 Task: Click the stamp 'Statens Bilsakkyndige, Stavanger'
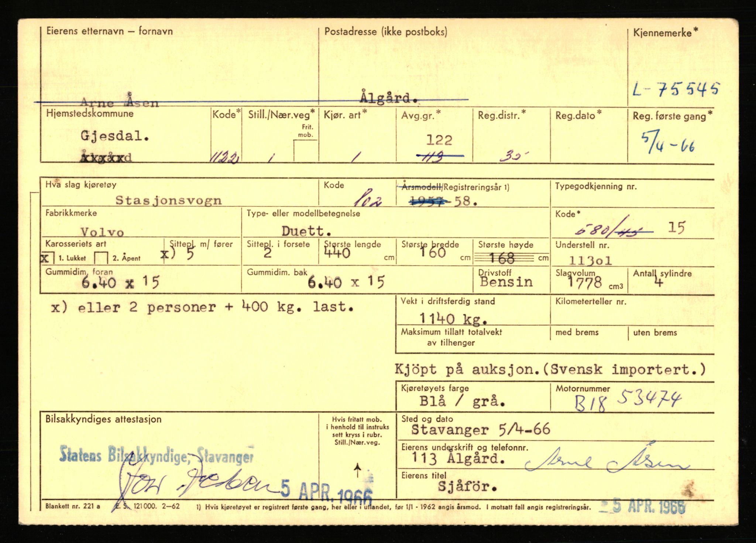click(x=157, y=455)
